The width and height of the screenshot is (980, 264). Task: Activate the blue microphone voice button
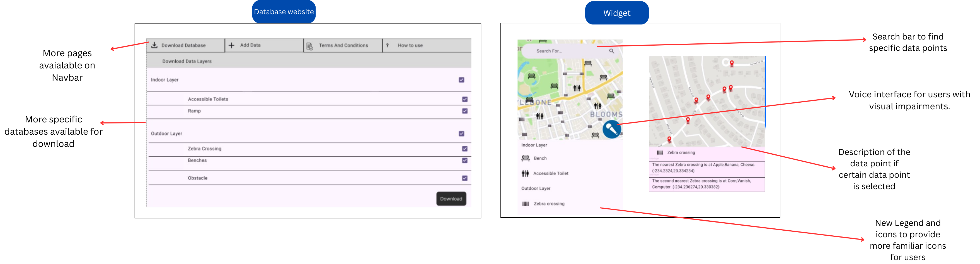tap(611, 130)
